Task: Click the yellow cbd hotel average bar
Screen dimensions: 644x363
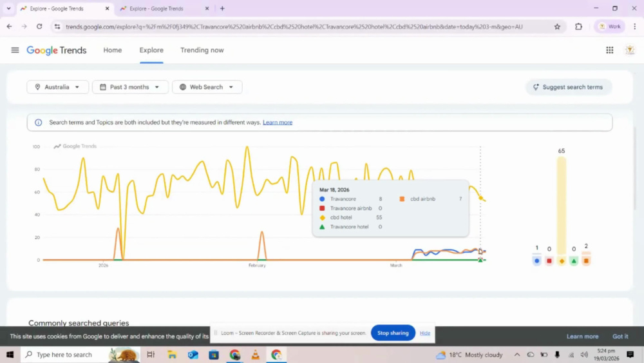Action: (x=562, y=206)
